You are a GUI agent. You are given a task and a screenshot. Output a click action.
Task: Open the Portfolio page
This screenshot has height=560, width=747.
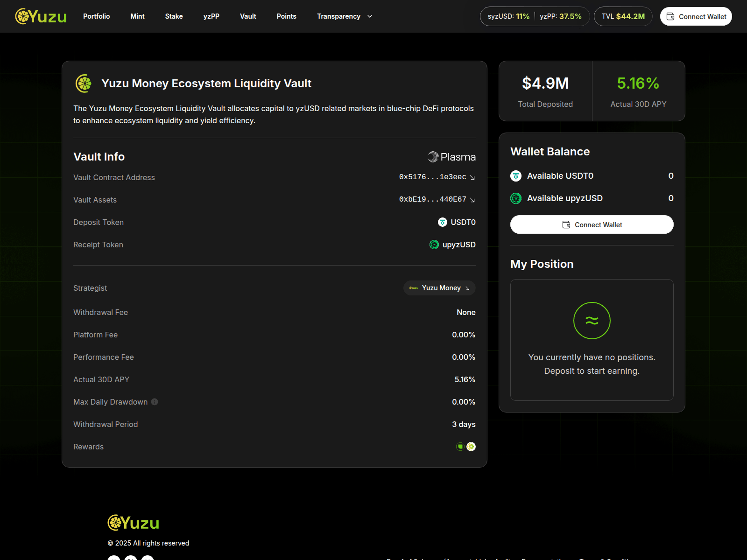click(x=96, y=16)
